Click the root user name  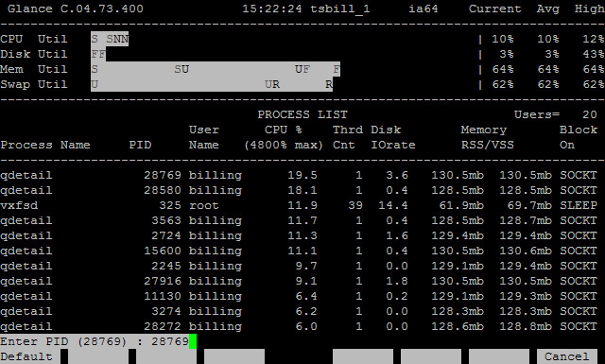pos(204,205)
